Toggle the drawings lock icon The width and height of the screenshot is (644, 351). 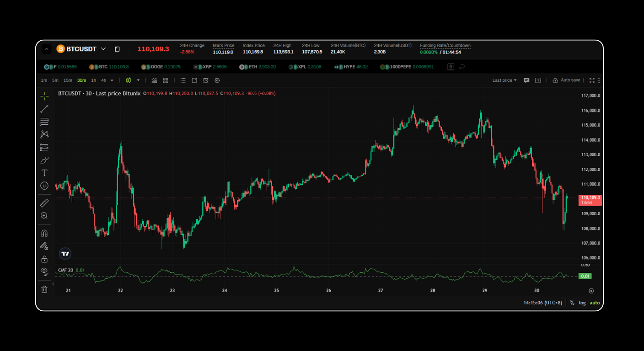(x=44, y=258)
